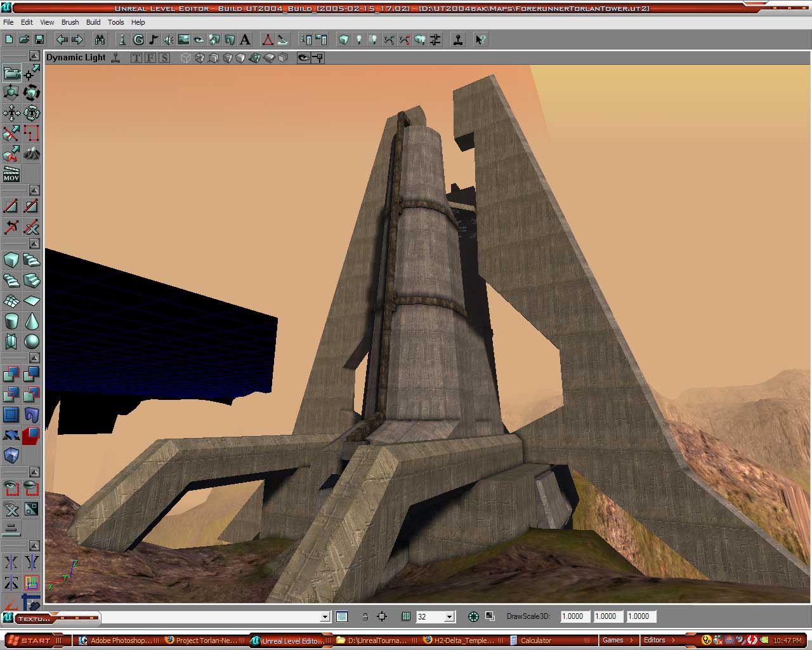Click the context Help arrow-question icon
Image resolution: width=812 pixels, height=650 pixels.
[481, 39]
